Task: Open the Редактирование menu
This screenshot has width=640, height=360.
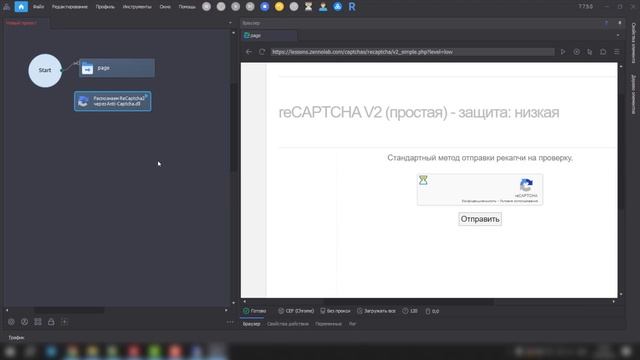Action: click(x=69, y=7)
